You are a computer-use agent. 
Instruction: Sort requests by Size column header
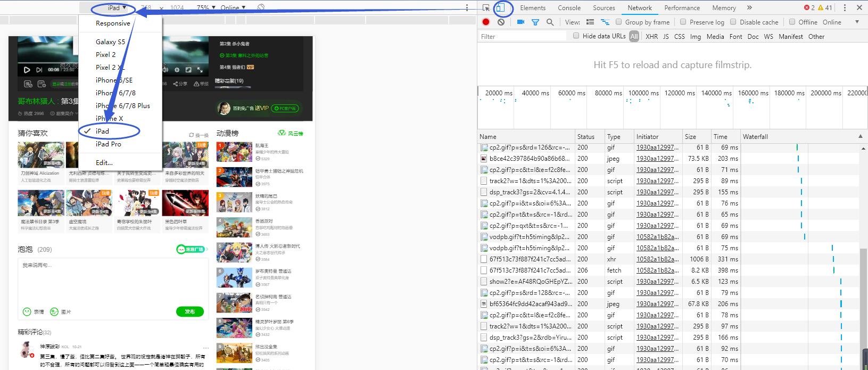tap(697, 137)
